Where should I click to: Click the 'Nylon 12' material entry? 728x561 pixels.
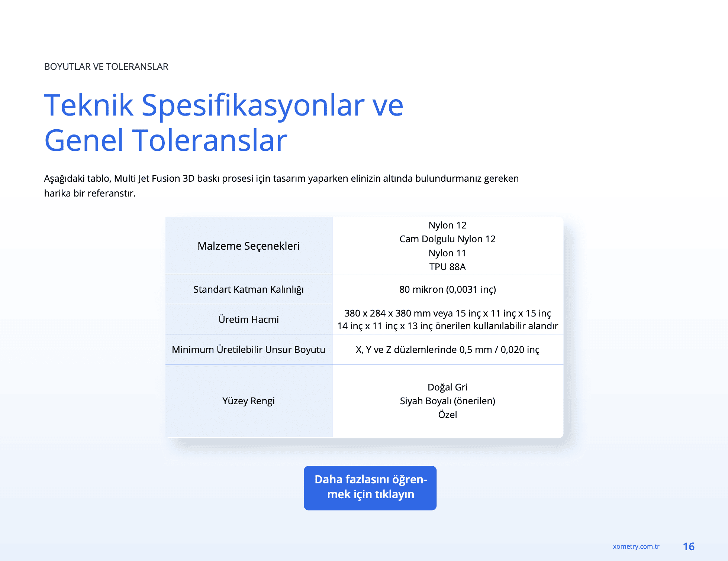click(x=447, y=225)
